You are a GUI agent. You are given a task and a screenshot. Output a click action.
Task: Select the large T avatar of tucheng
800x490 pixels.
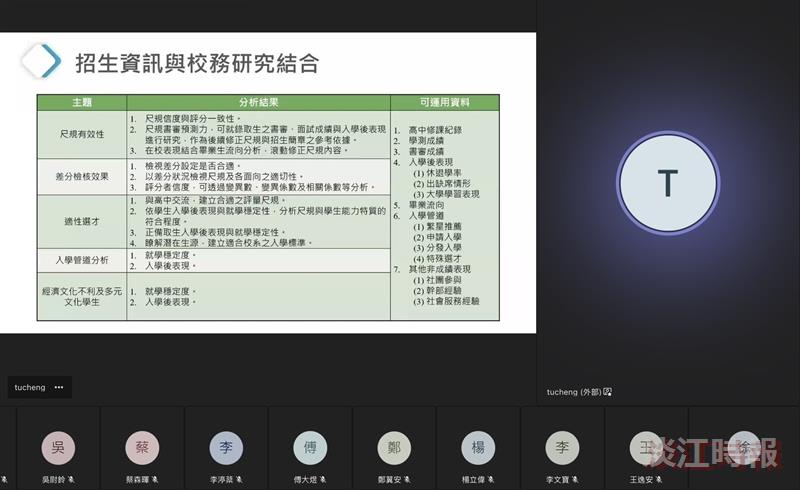pyautogui.click(x=668, y=183)
